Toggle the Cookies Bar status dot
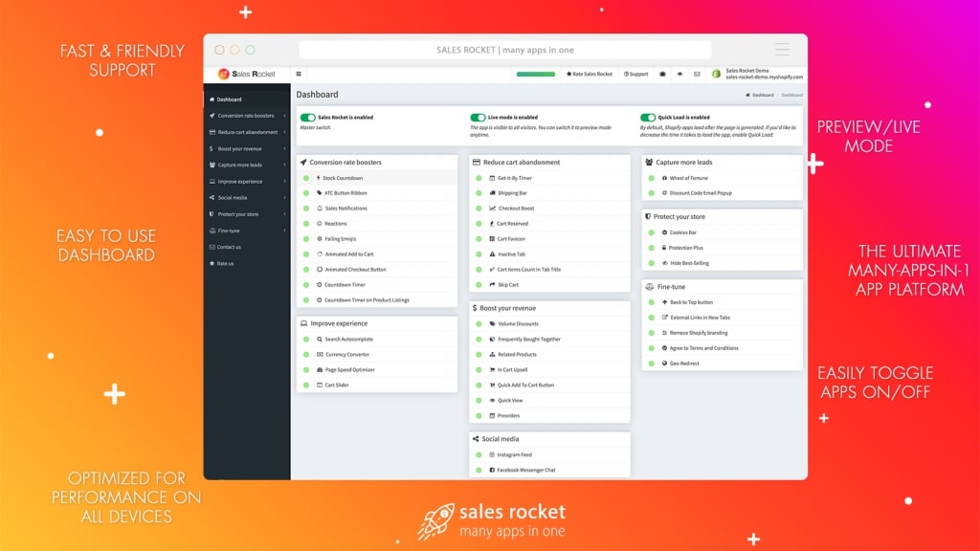The image size is (980, 551). coord(651,232)
